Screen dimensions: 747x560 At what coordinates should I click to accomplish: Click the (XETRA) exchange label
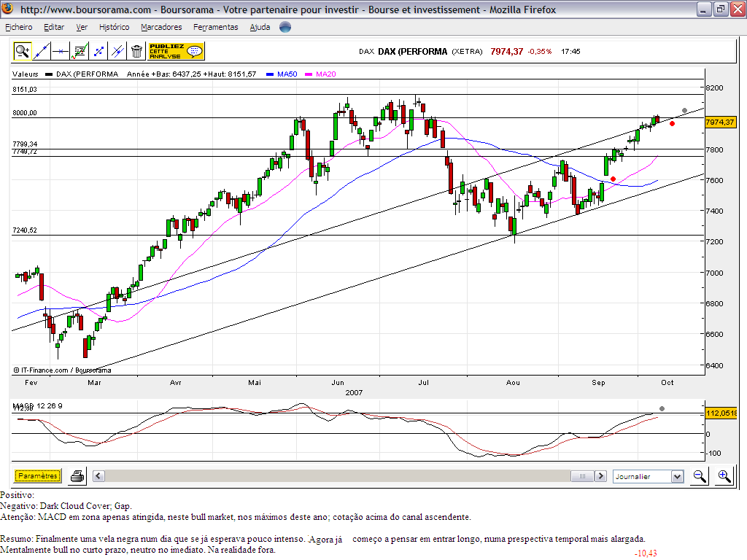tap(468, 52)
